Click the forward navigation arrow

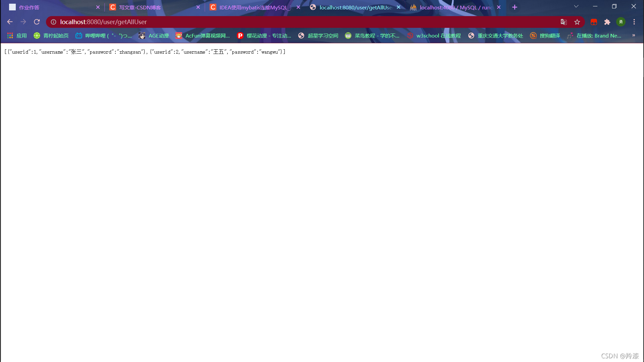click(23, 22)
